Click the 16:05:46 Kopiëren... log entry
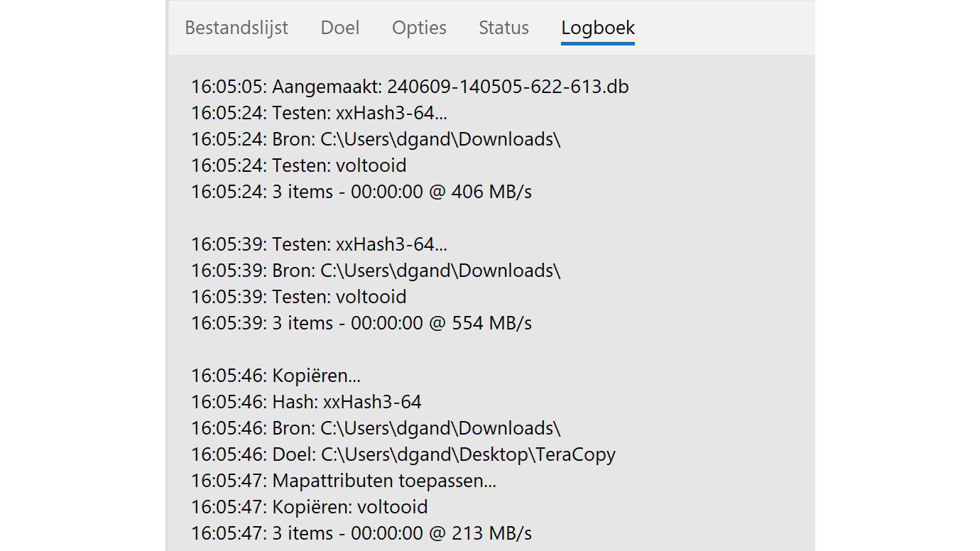 click(276, 376)
